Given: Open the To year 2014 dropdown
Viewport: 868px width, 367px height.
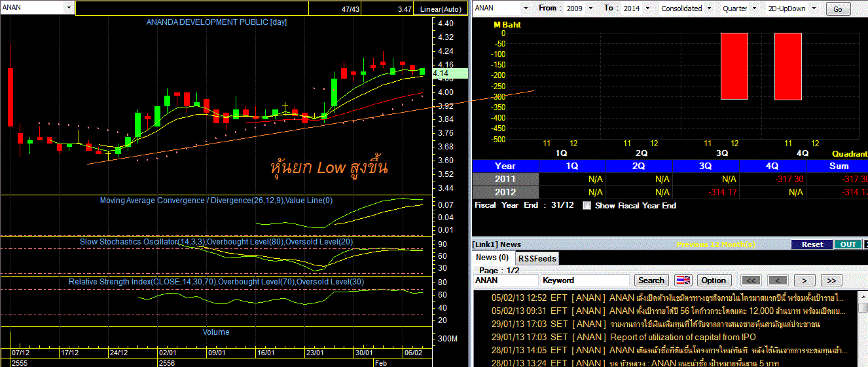Looking at the screenshot, I should coord(646,9).
